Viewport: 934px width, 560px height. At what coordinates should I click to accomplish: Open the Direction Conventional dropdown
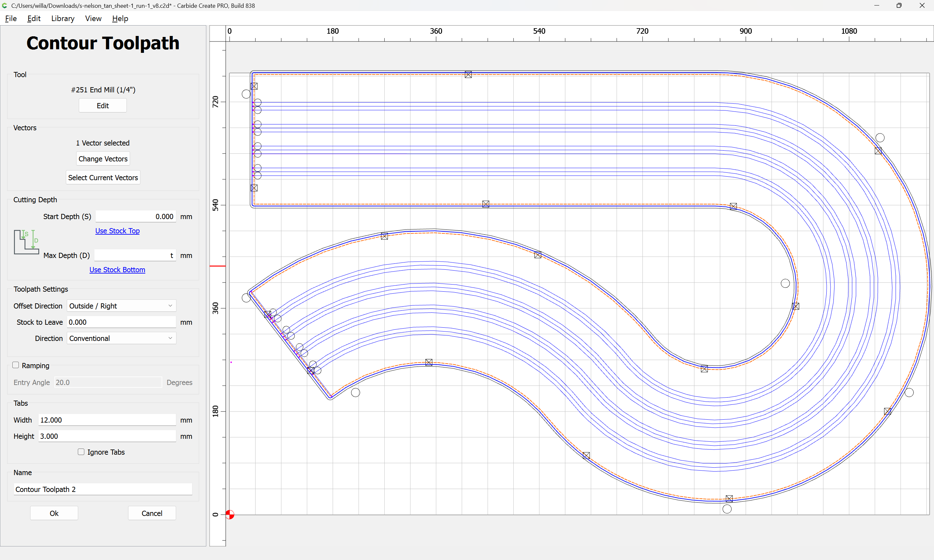[121, 338]
